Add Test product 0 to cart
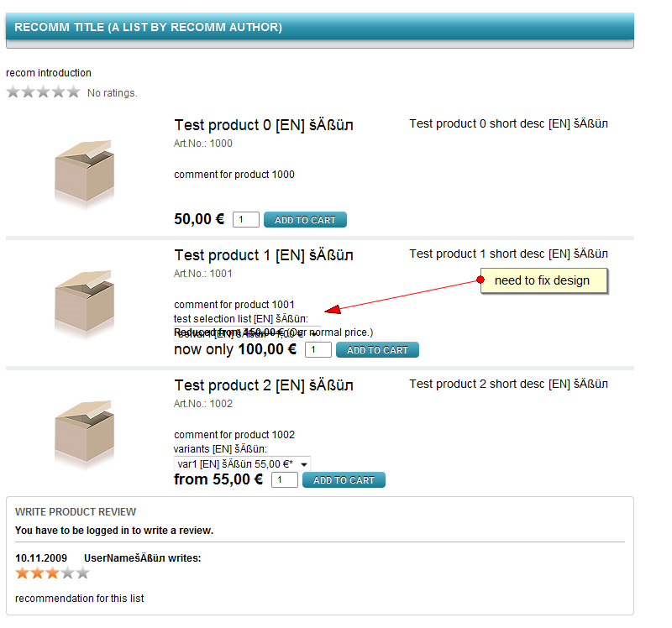 point(305,220)
